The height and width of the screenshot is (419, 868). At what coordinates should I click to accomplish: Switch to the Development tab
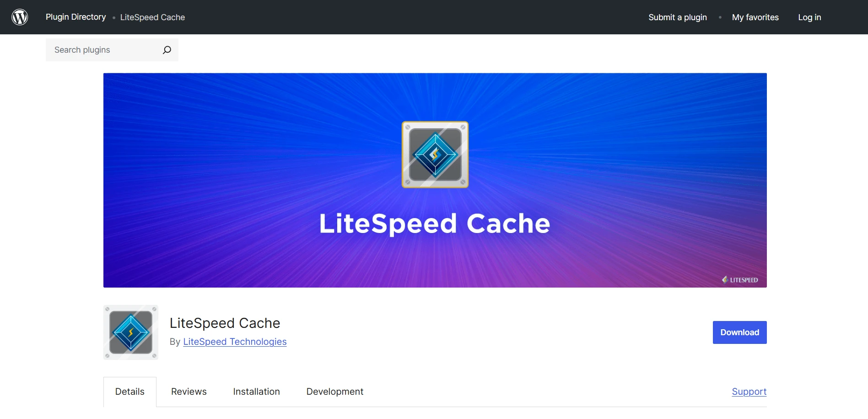click(335, 392)
